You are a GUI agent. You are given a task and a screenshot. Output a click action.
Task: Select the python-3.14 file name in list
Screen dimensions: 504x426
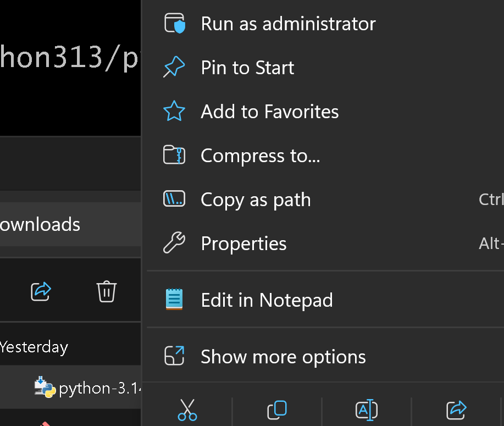click(x=100, y=389)
